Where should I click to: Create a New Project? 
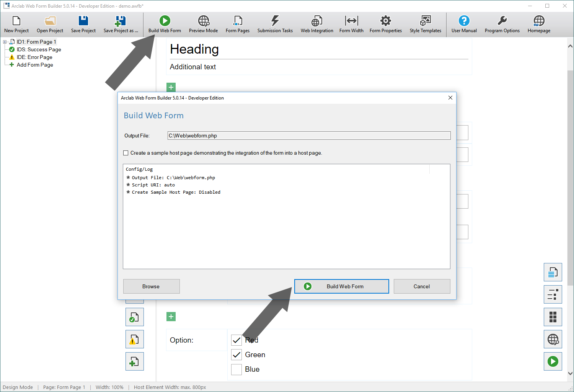[x=16, y=24]
